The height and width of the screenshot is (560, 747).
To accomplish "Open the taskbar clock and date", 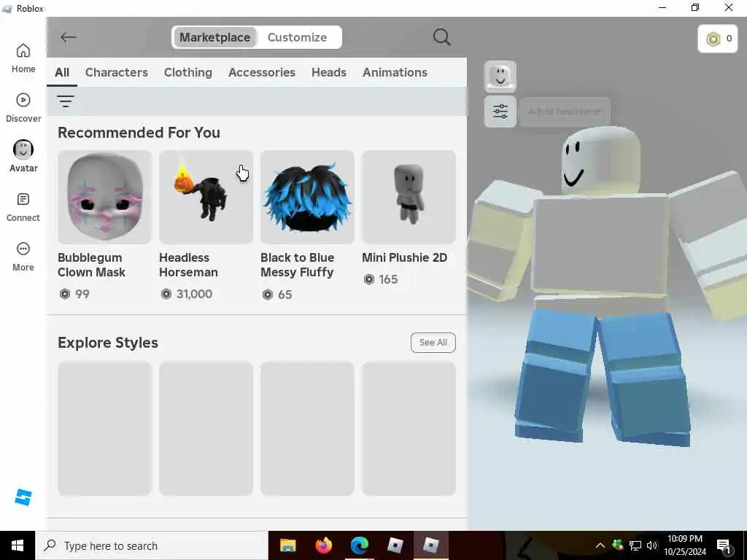I will tap(685, 545).
